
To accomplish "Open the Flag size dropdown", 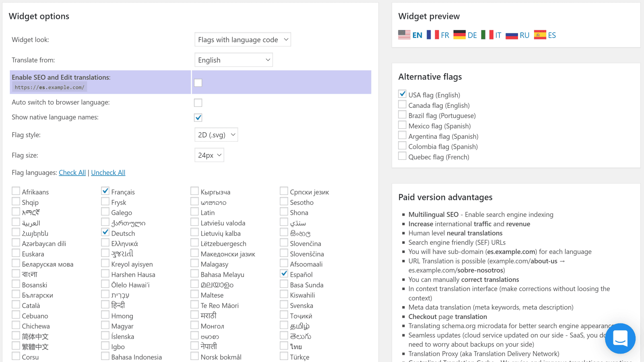I will click(209, 155).
